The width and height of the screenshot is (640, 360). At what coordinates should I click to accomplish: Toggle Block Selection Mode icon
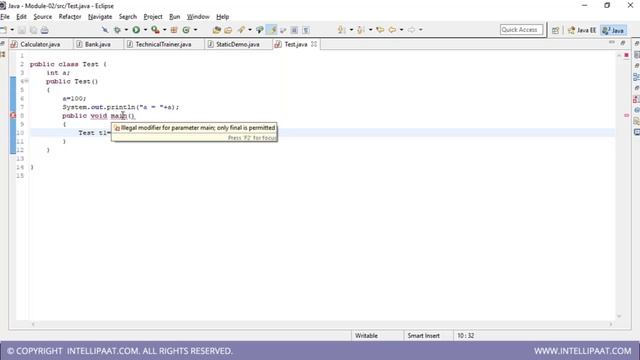pos(294,30)
